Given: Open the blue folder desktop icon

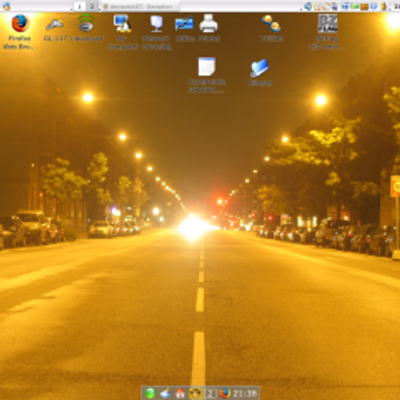Looking at the screenshot, I should click(x=260, y=68).
